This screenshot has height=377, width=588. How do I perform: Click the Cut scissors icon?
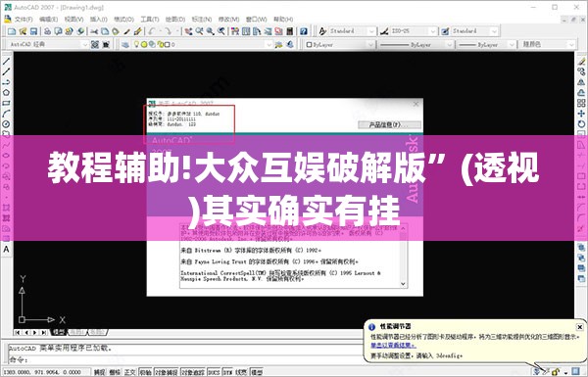94,31
